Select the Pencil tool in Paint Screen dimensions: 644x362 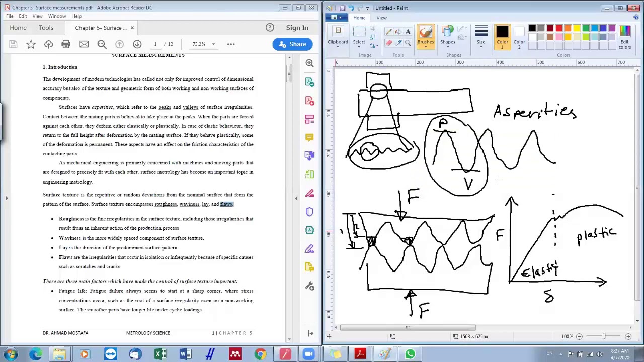pos(389,32)
